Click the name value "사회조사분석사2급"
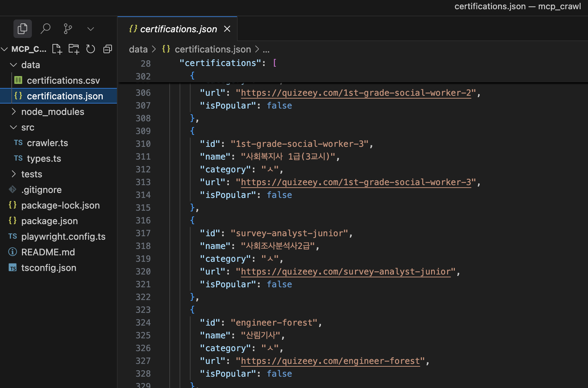588x388 pixels. 278,246
